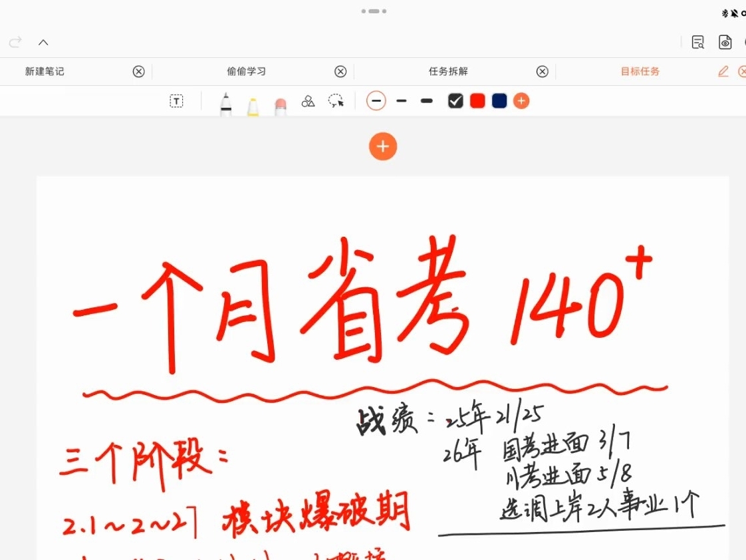746x560 pixels.
Task: Add a custom color swatch
Action: coord(521,101)
